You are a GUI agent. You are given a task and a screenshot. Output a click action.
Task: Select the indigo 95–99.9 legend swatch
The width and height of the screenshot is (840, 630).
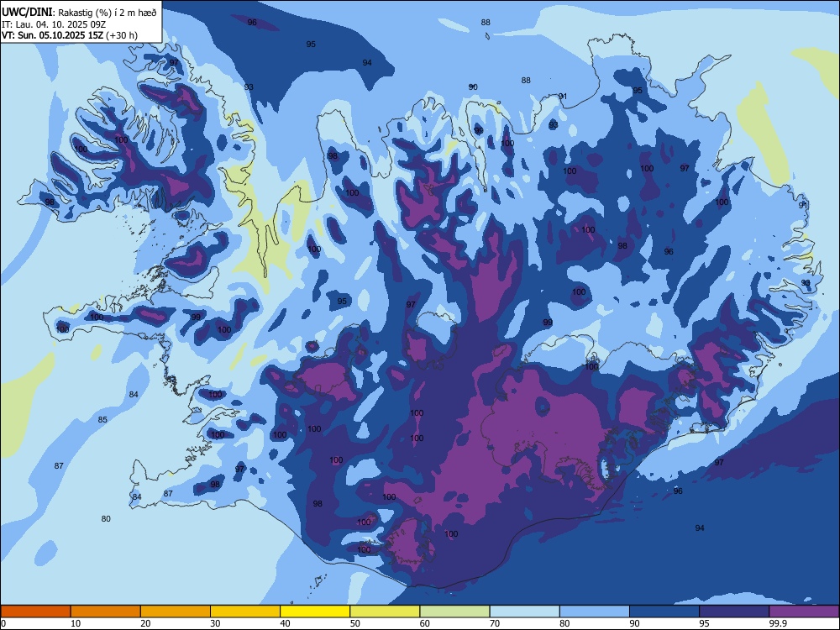point(734,612)
